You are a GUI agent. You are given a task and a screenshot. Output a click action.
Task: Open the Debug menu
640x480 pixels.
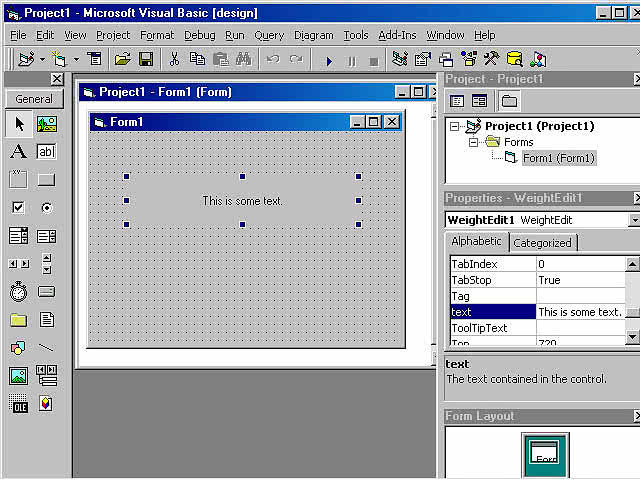[x=200, y=36]
